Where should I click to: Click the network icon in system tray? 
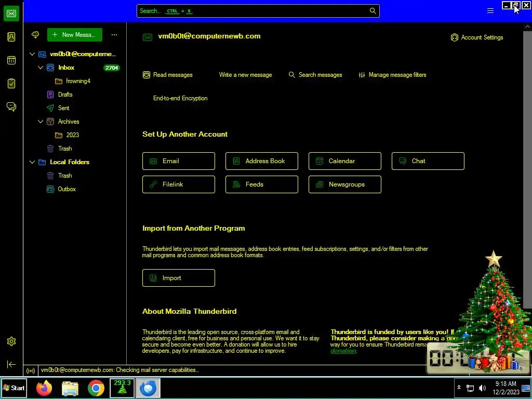pos(470,388)
